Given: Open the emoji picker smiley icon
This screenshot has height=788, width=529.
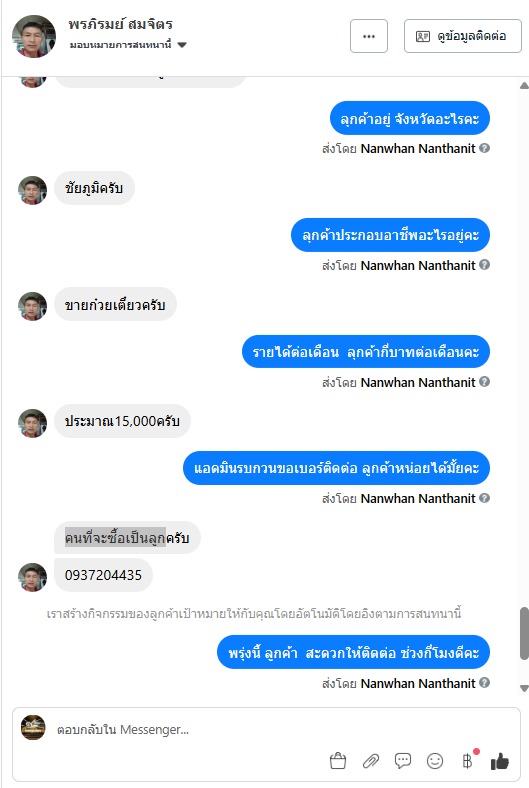Looking at the screenshot, I should (435, 761).
